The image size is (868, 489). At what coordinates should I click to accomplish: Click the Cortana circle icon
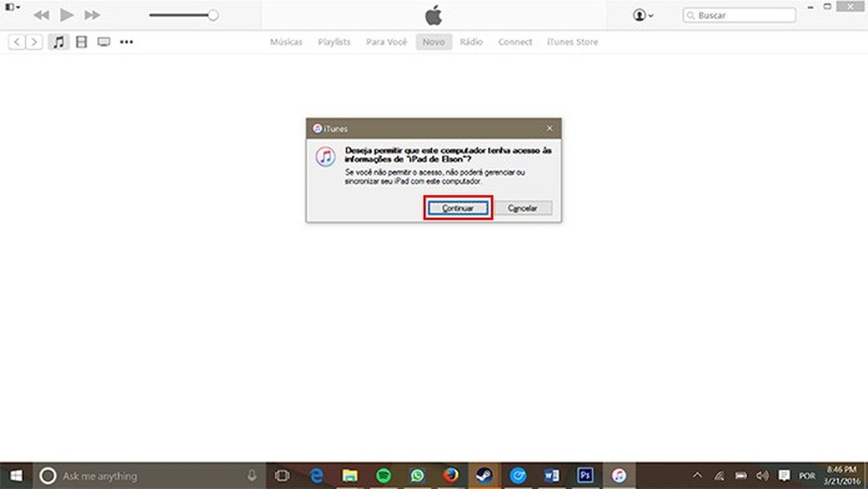(48, 476)
